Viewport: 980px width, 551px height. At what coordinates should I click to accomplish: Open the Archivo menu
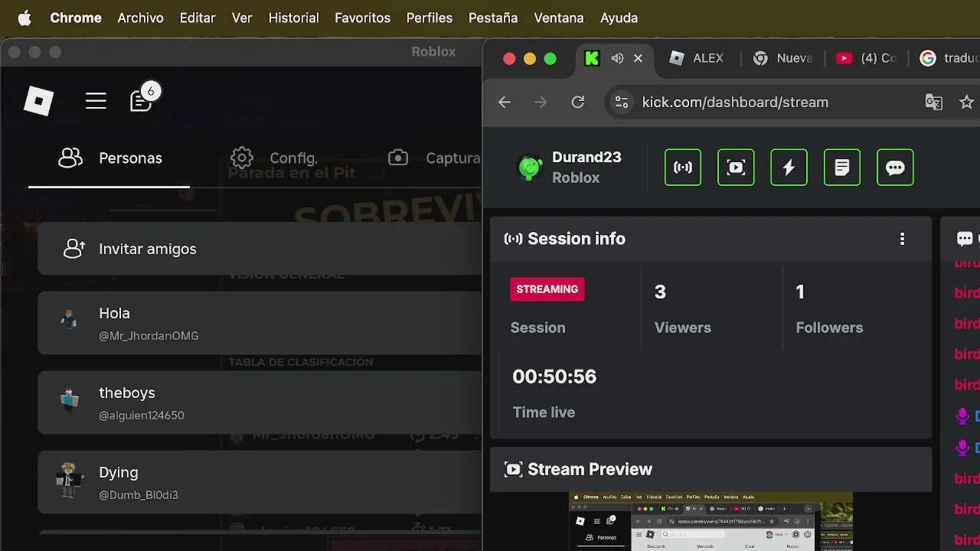point(140,18)
